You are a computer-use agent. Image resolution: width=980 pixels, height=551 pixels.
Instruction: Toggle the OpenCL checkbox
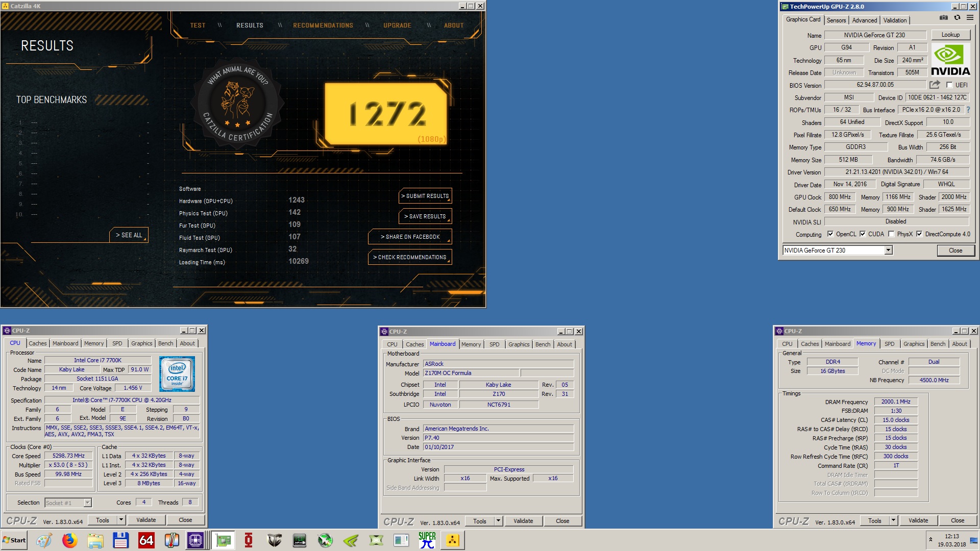point(830,234)
